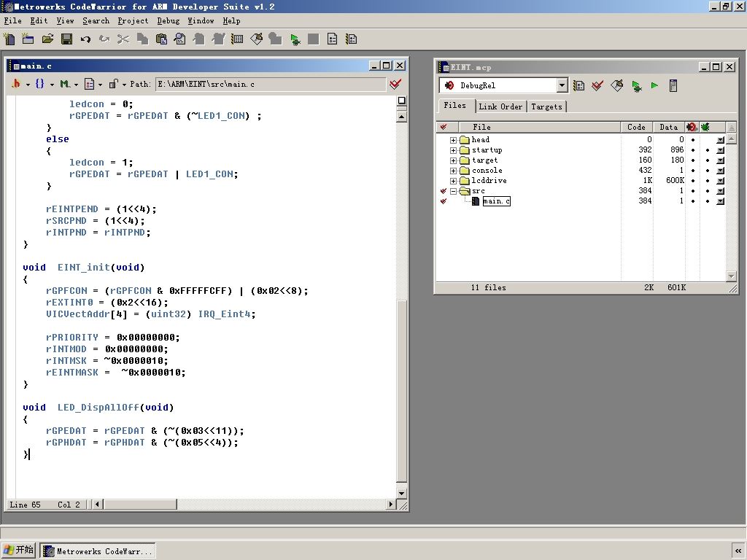Click the system tray chevron on taskbar
Screen dimensions: 747x560
(x=738, y=551)
